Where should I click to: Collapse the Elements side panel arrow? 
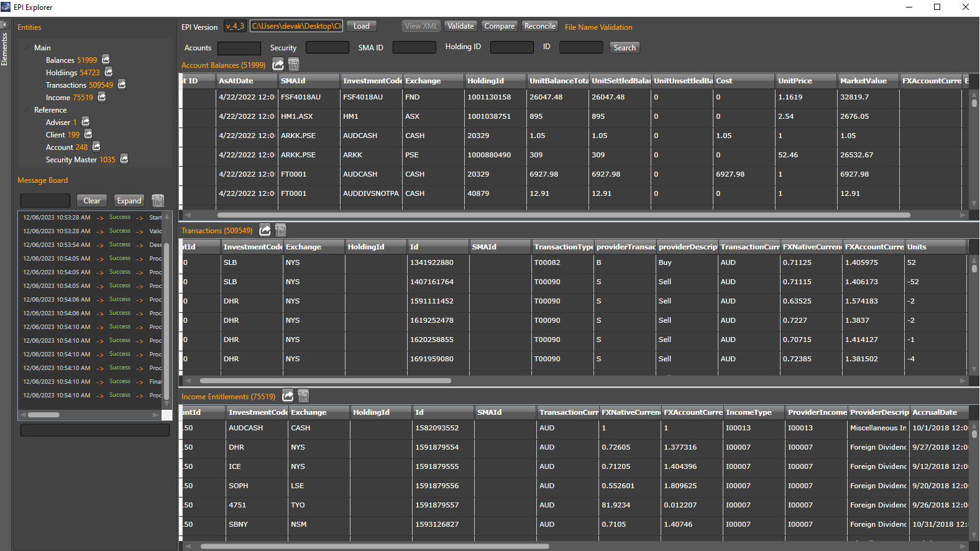tap(4, 25)
